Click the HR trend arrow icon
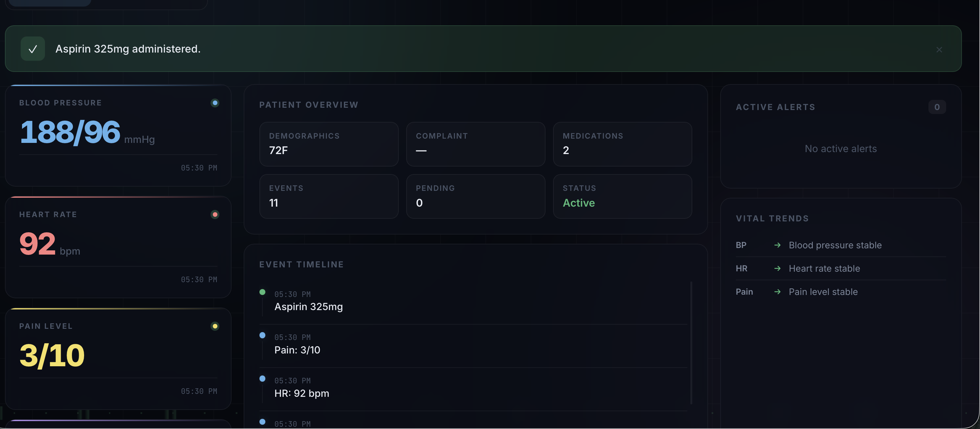The width and height of the screenshot is (980, 429). coord(777,268)
